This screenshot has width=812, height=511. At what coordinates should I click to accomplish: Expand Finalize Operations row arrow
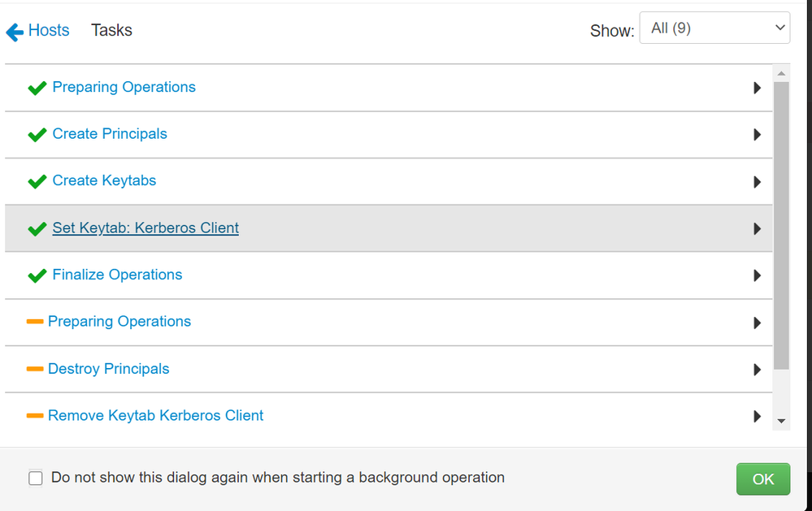tap(757, 275)
